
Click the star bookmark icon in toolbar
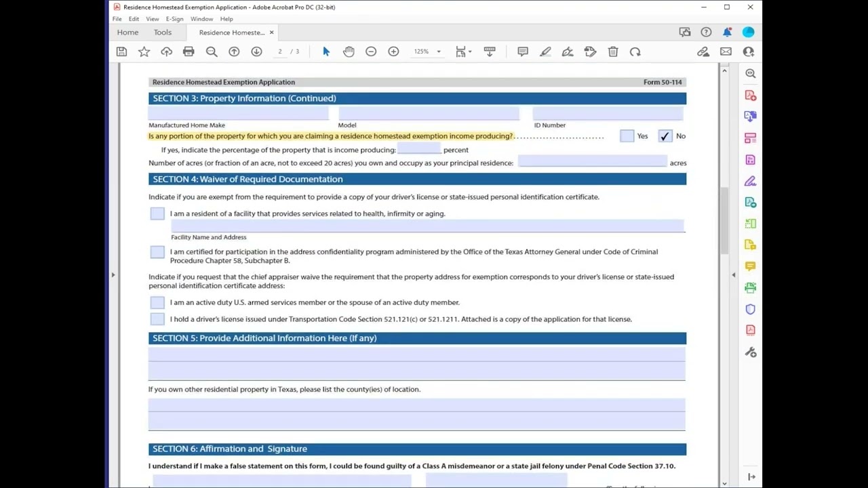tap(144, 52)
